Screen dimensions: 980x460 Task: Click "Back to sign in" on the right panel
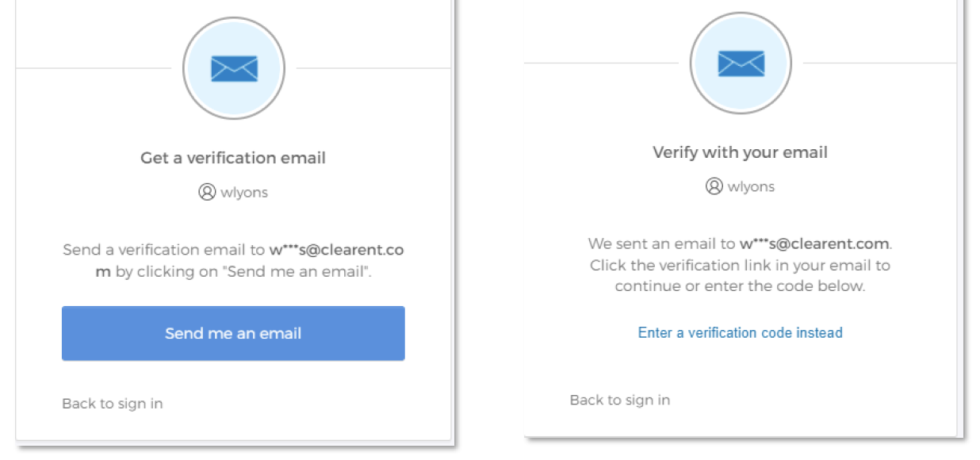coord(620,400)
